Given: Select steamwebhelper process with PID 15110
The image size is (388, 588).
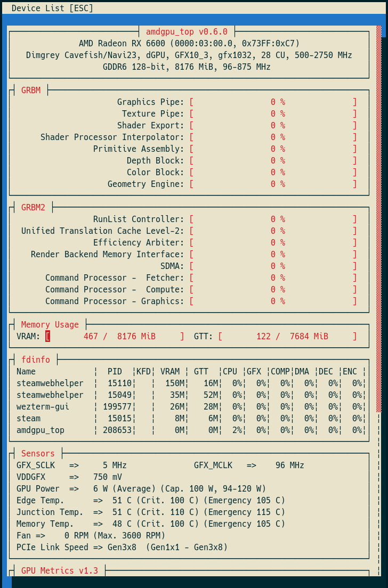Looking at the screenshot, I should coord(50,383).
